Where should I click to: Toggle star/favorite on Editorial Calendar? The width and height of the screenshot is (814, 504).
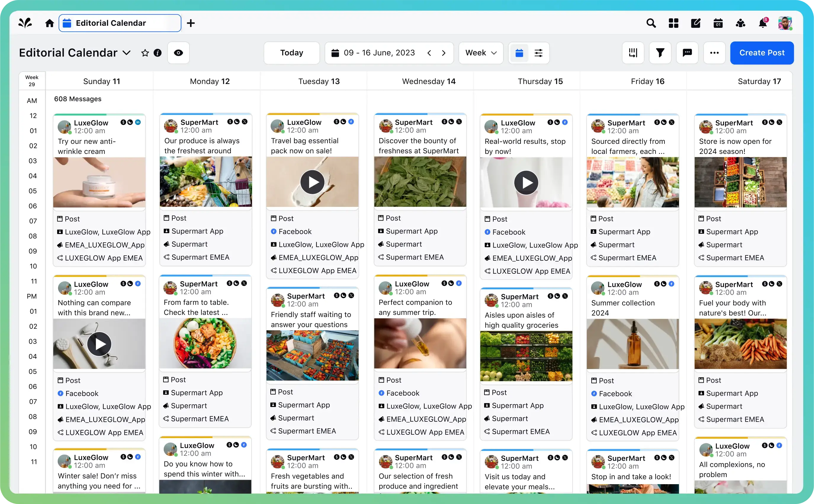point(145,53)
